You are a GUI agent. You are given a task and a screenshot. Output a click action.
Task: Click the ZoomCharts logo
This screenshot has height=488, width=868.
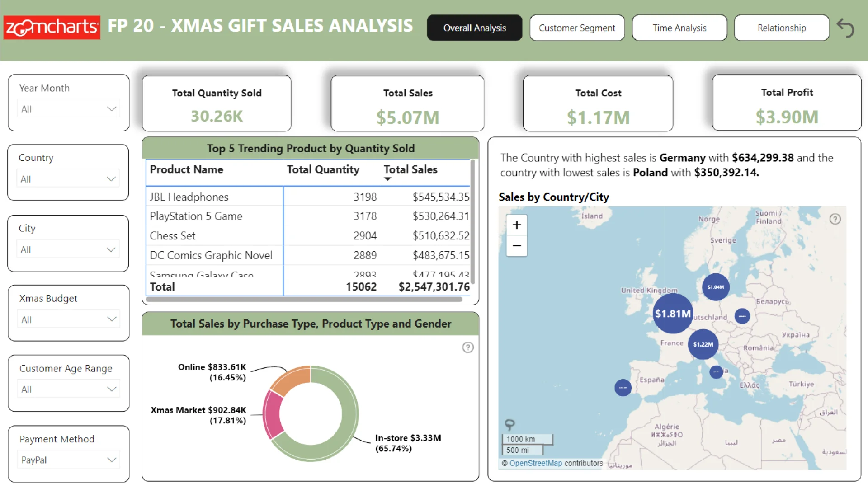[x=52, y=28]
